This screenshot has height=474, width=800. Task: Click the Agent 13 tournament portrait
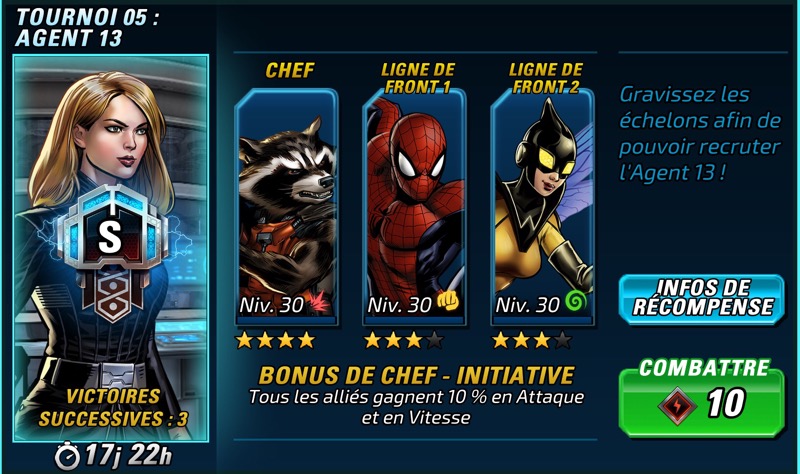point(111,248)
